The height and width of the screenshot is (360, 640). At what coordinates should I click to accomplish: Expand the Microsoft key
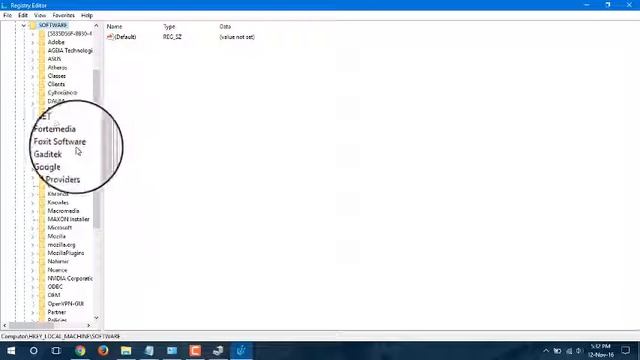click(x=33, y=228)
